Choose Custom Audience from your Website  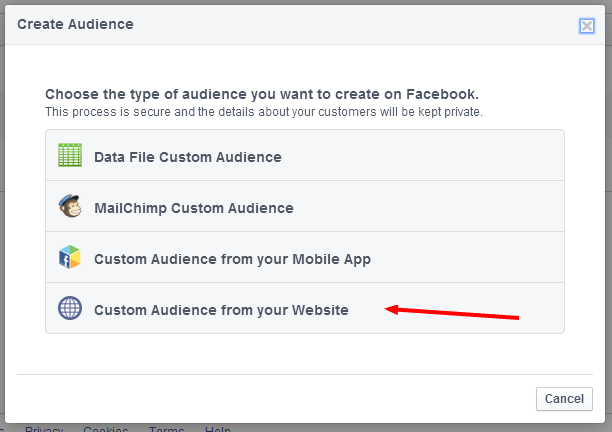[305, 308]
